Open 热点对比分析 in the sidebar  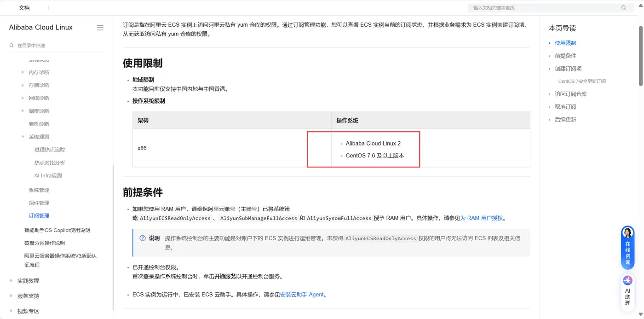coord(50,162)
